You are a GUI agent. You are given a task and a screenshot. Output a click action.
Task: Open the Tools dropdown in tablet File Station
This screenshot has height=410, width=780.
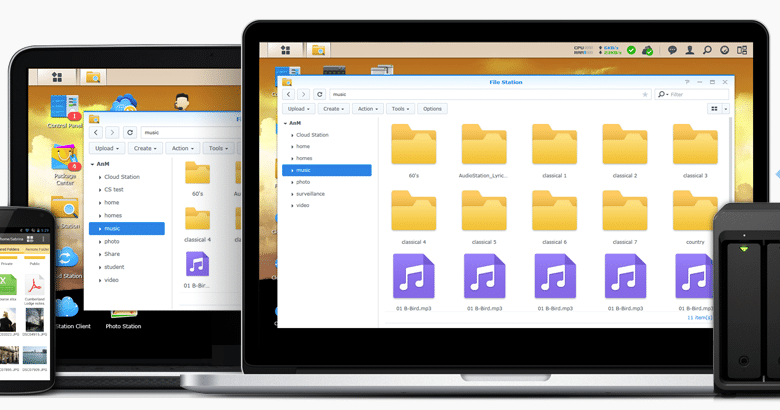tap(218, 148)
